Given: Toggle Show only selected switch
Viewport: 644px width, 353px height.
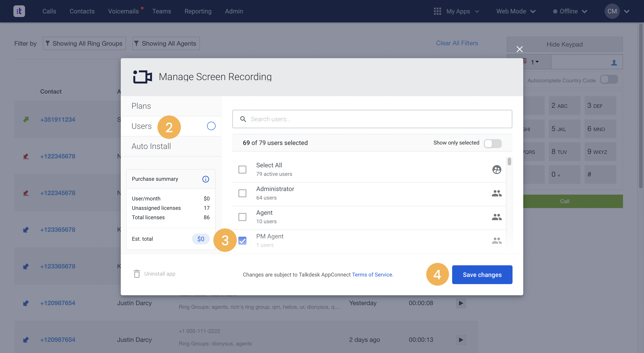Looking at the screenshot, I should pyautogui.click(x=492, y=144).
